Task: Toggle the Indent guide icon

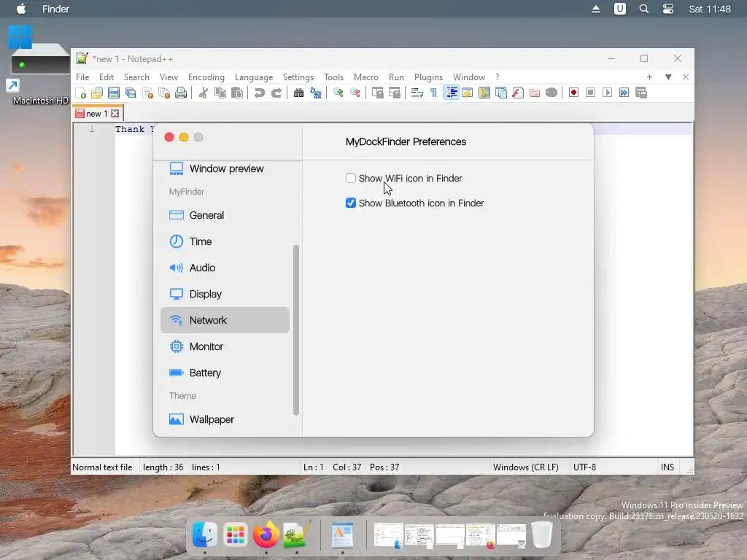Action: [451, 93]
